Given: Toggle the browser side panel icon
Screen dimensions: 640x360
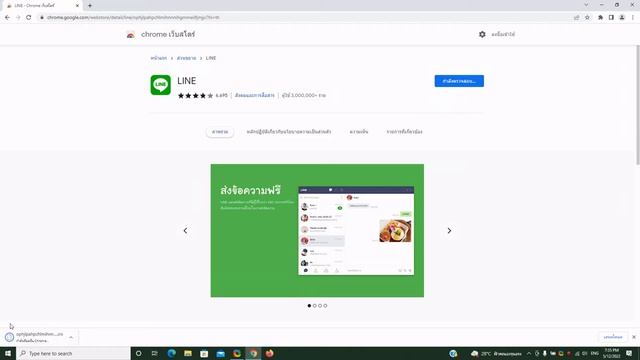Looking at the screenshot, I should tap(611, 18).
